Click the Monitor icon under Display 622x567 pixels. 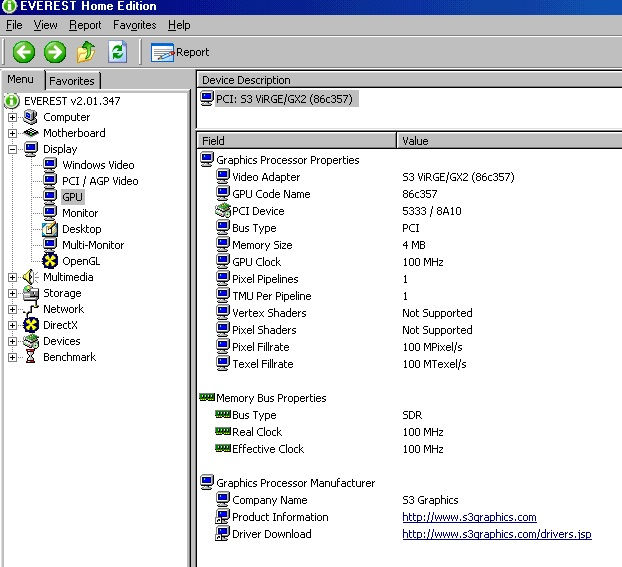click(x=50, y=213)
